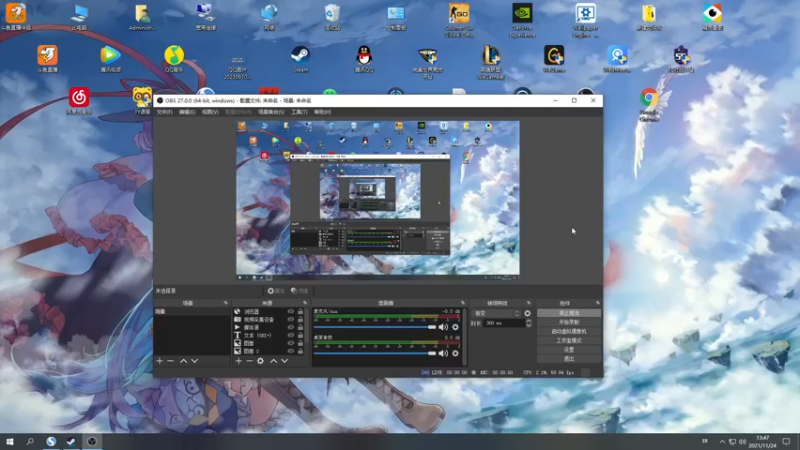Add a new source with the plus icon
The image size is (800, 450).
(x=238, y=361)
